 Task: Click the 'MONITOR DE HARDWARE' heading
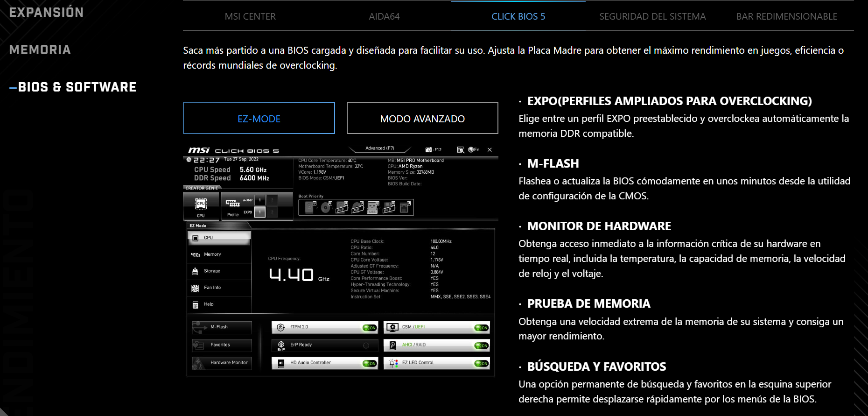599,226
